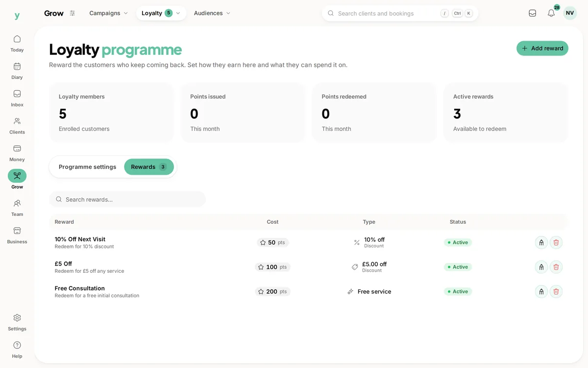The image size is (588, 368).
Task: Select the Rewards tab
Action: coord(149,167)
